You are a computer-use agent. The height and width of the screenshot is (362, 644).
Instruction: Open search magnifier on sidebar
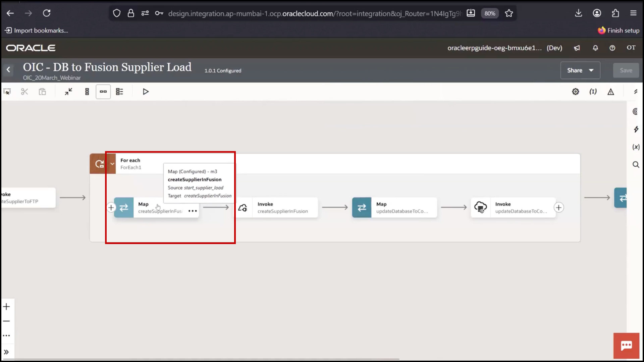636,165
